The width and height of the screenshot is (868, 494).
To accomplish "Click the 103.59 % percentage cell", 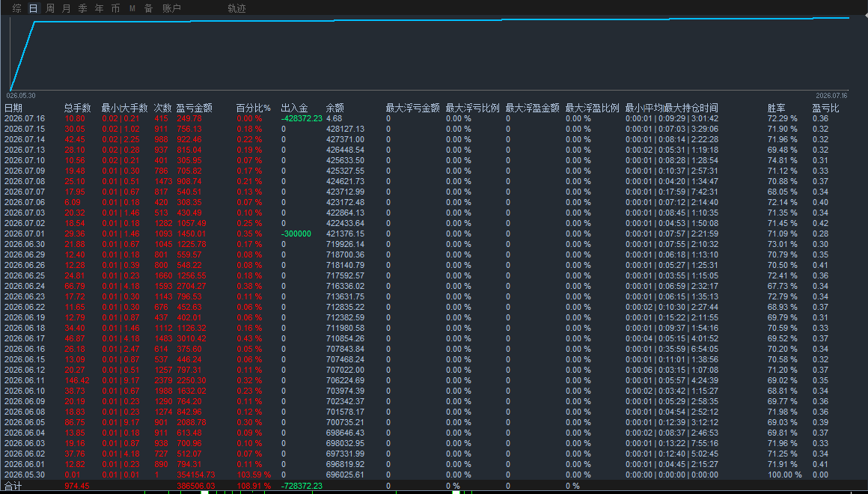I will (254, 475).
